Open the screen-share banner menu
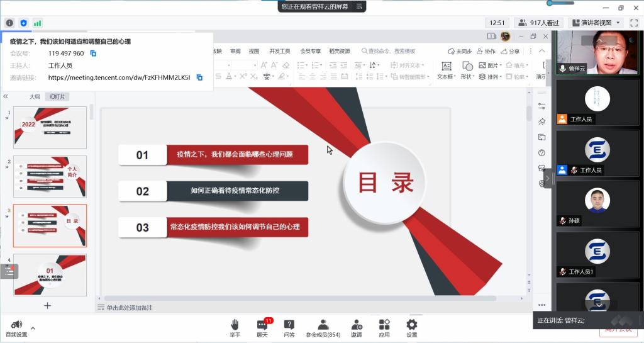 (359, 6)
